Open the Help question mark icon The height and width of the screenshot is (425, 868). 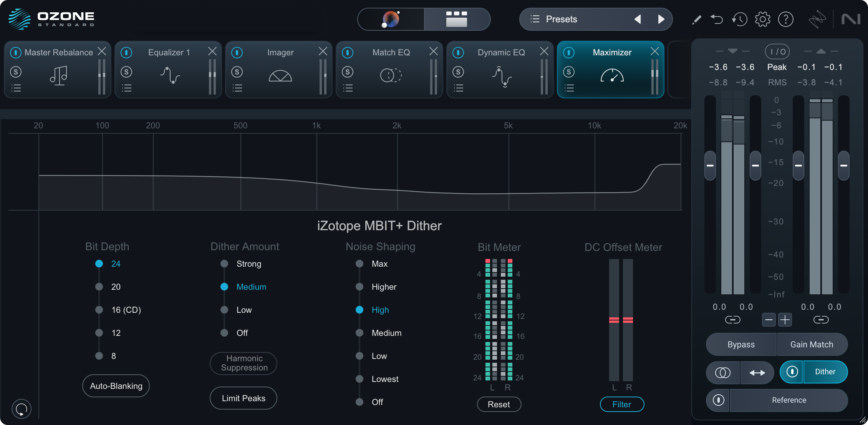coord(786,19)
